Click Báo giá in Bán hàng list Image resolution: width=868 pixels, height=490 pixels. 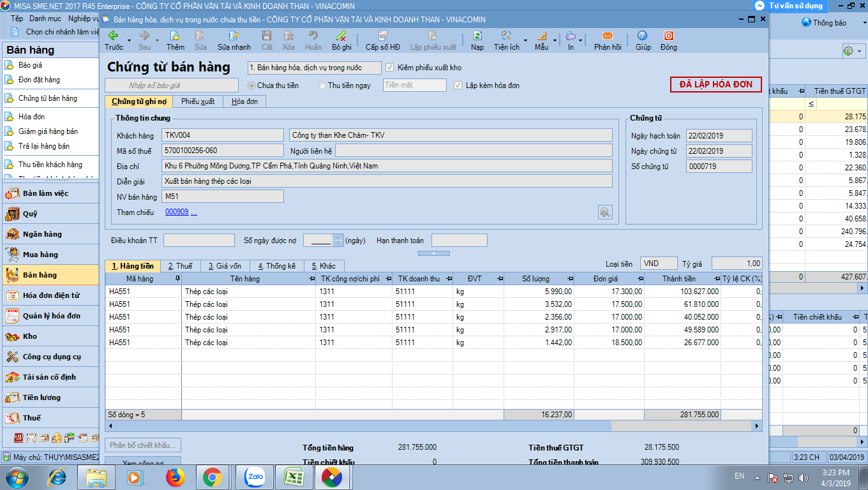[31, 65]
